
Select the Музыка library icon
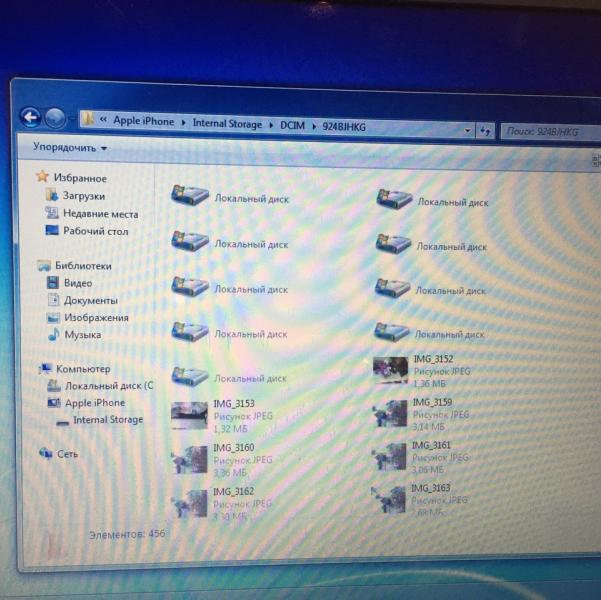point(54,335)
